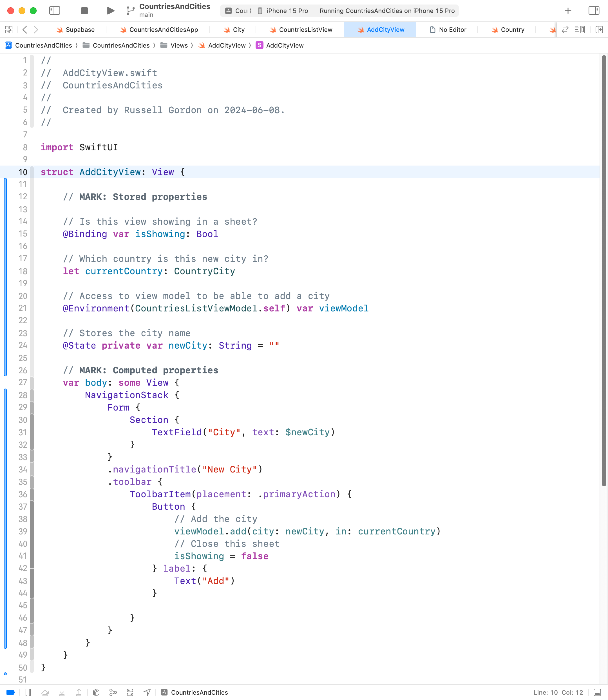Open the Views breadcrumb jump menu
Viewport: 608px width, 700px height.
click(179, 45)
